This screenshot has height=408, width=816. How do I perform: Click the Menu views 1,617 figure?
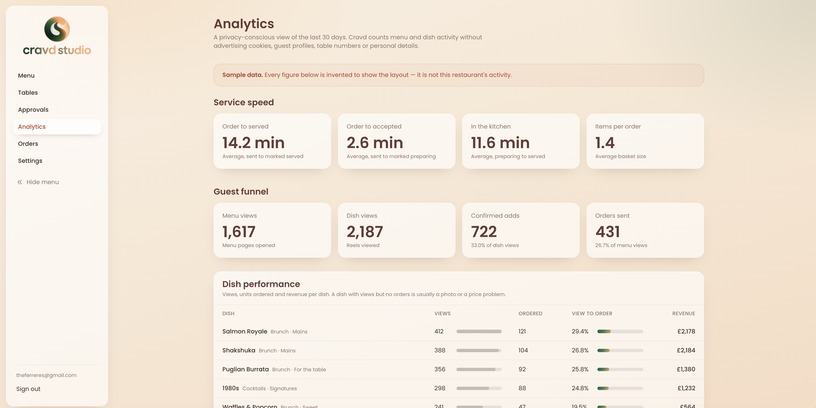239,232
